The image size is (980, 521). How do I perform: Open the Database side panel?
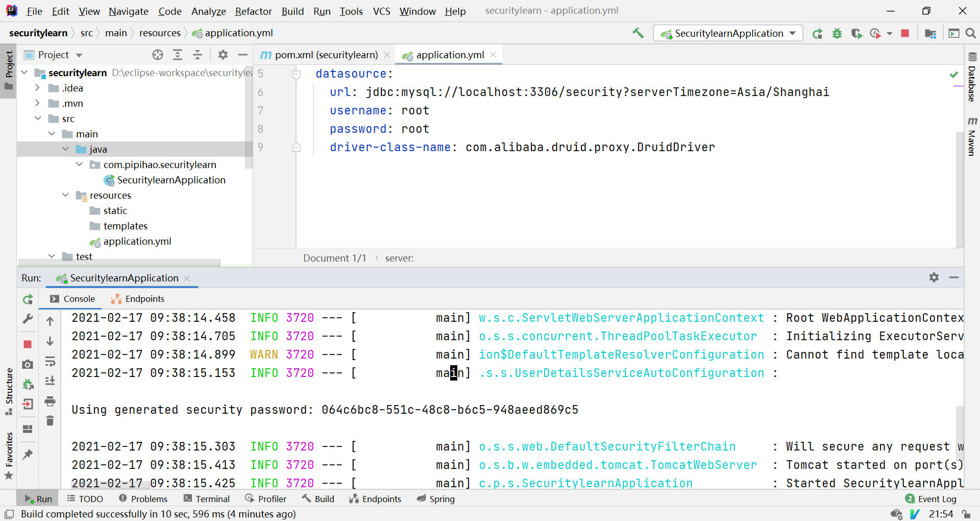click(972, 77)
